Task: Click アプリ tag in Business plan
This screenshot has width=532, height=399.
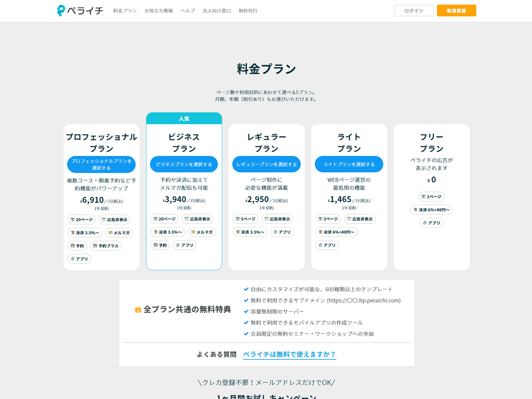Action: [x=185, y=245]
